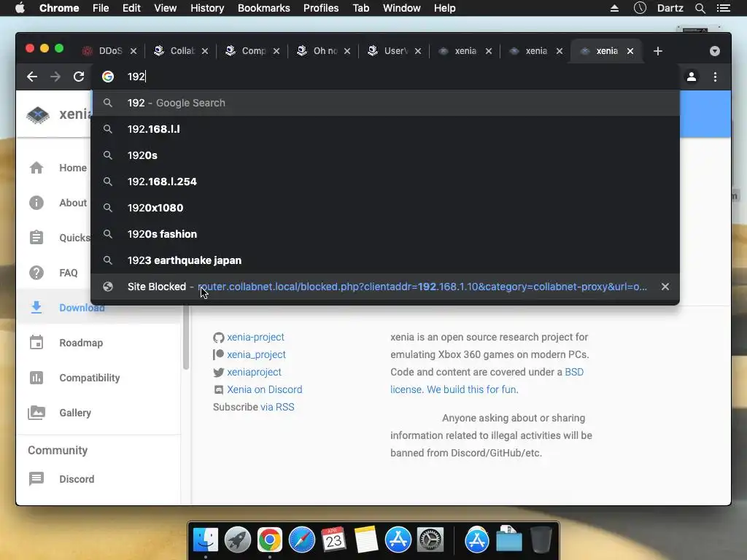This screenshot has width=747, height=560.
Task: Click the About info icon
Action: point(36,203)
